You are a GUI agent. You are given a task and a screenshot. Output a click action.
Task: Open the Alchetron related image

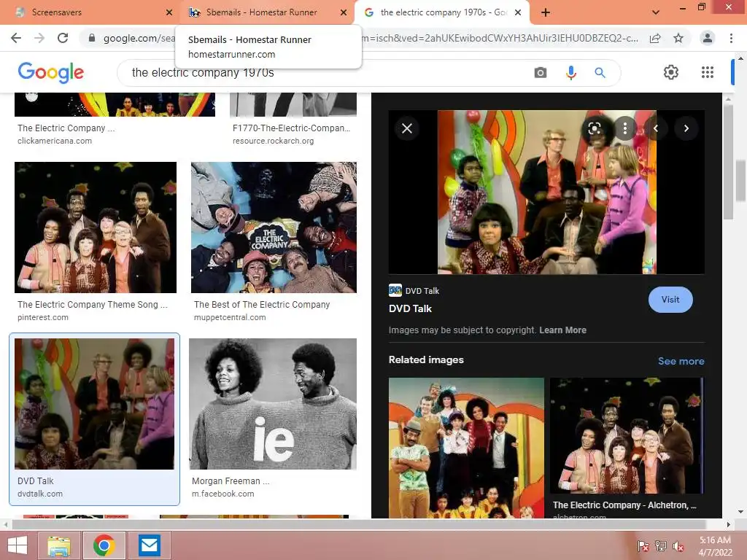[627, 436]
